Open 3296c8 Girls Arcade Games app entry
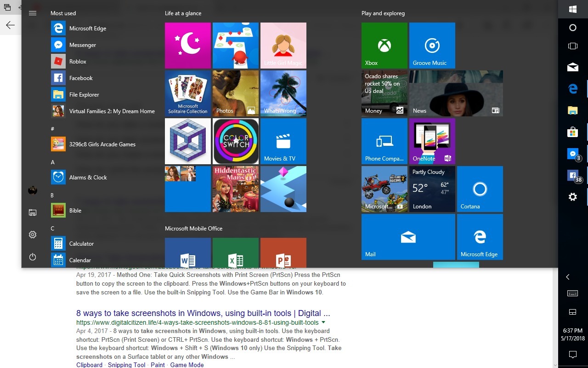The image size is (588, 368). (103, 144)
